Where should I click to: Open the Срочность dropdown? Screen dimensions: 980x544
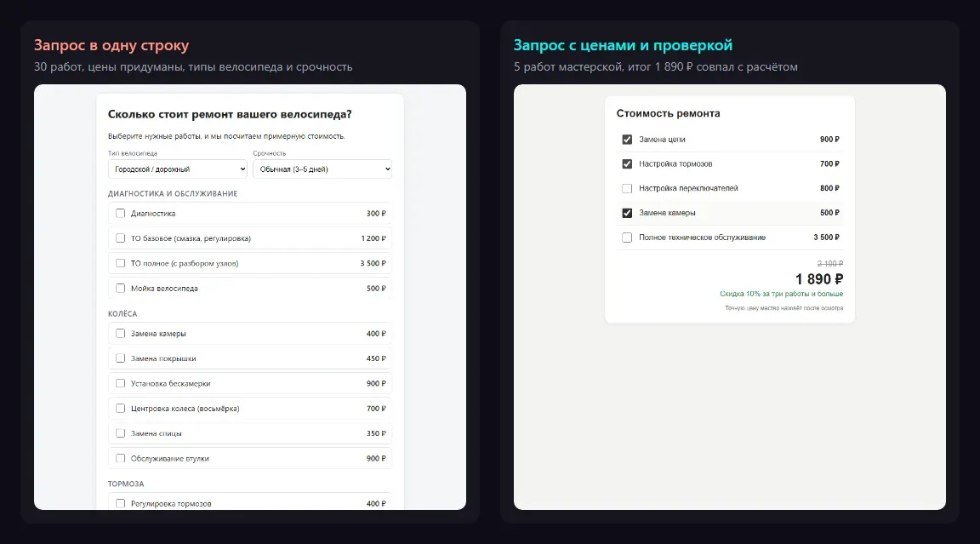pos(322,169)
